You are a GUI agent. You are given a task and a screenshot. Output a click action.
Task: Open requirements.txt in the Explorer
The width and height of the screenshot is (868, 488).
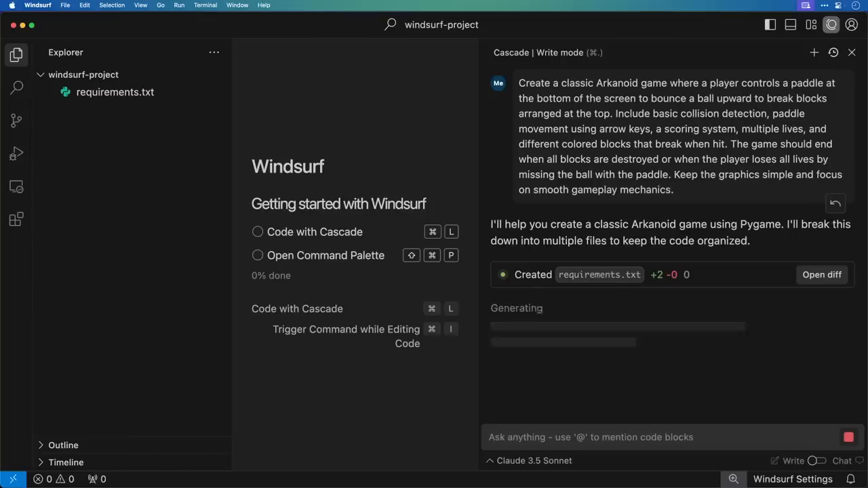[115, 92]
